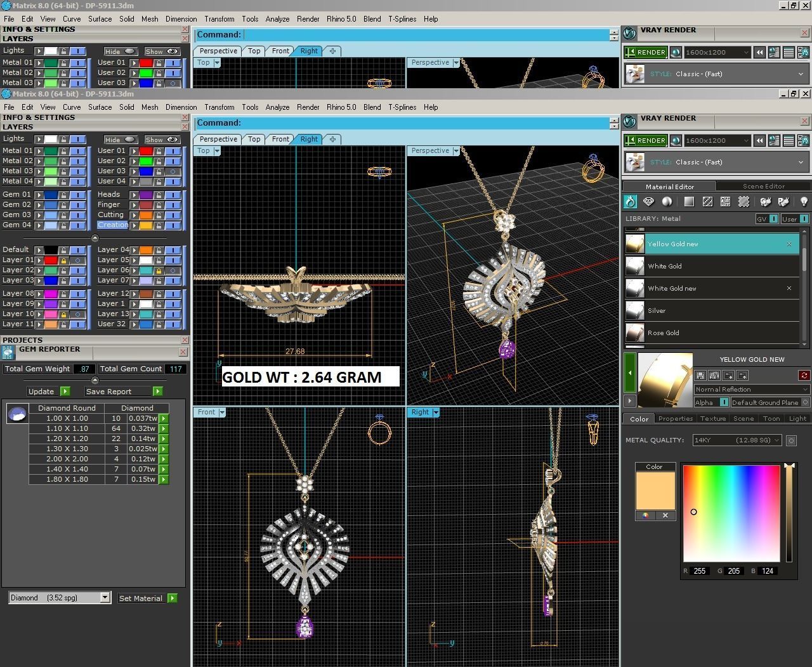This screenshot has width=812, height=667.
Task: Open the Properties material tab
Action: point(676,419)
